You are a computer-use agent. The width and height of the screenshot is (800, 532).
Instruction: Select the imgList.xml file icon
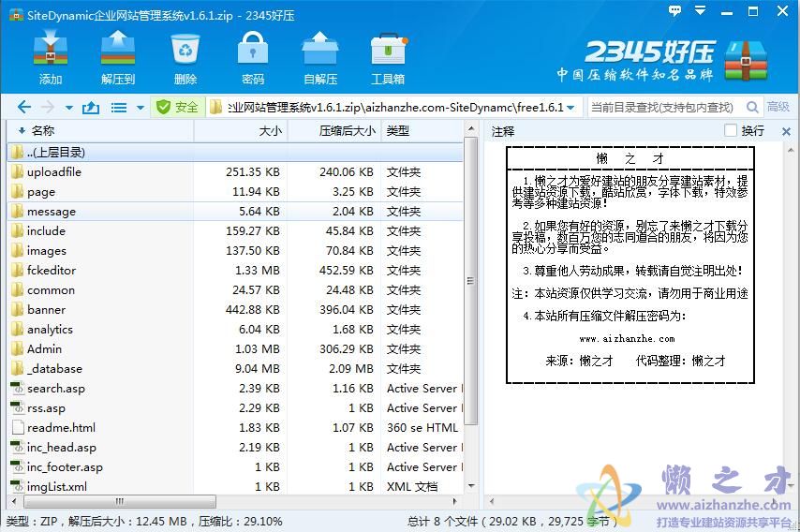click(18, 486)
